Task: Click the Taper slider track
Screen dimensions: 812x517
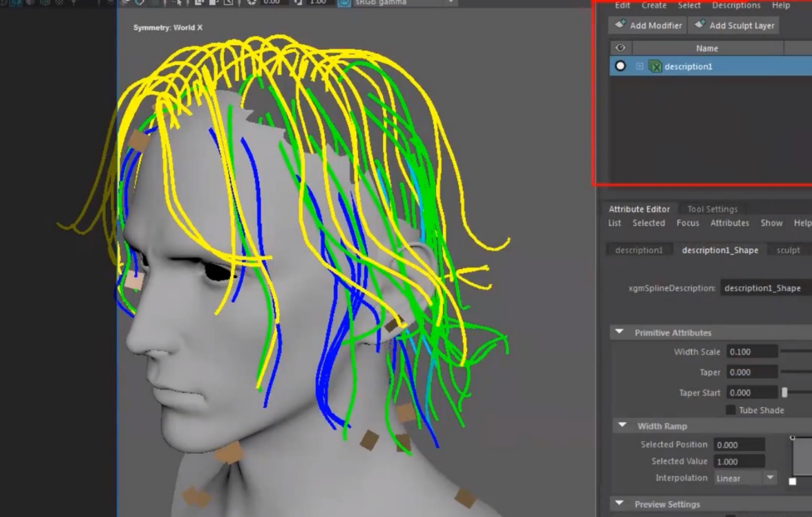Action: pos(797,371)
